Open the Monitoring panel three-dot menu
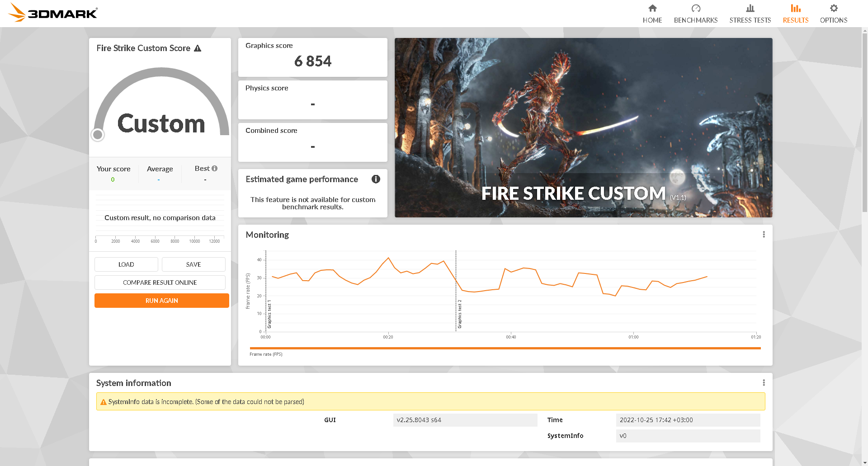This screenshot has height=466, width=868. point(764,235)
